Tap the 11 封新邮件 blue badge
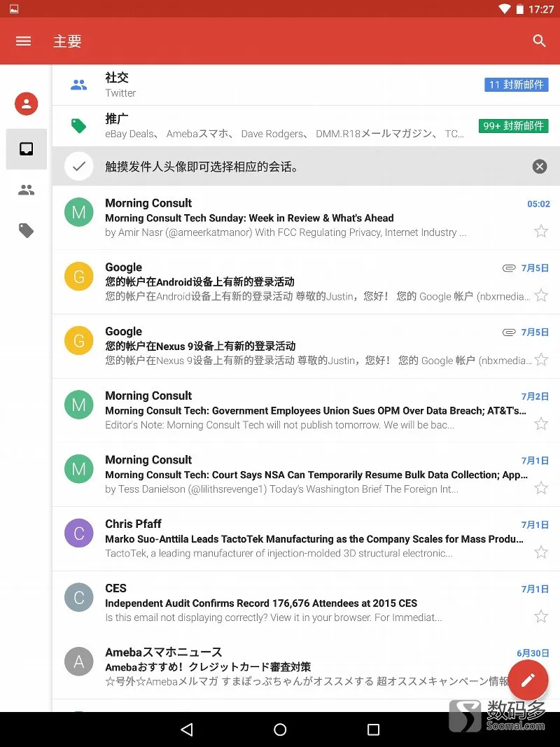This screenshot has width=560, height=747. click(x=516, y=84)
